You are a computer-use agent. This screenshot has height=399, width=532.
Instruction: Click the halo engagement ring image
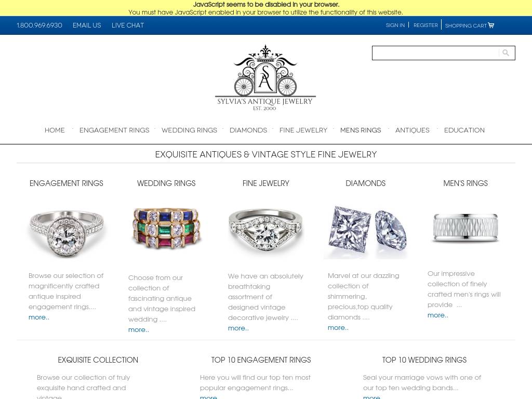coord(66,232)
